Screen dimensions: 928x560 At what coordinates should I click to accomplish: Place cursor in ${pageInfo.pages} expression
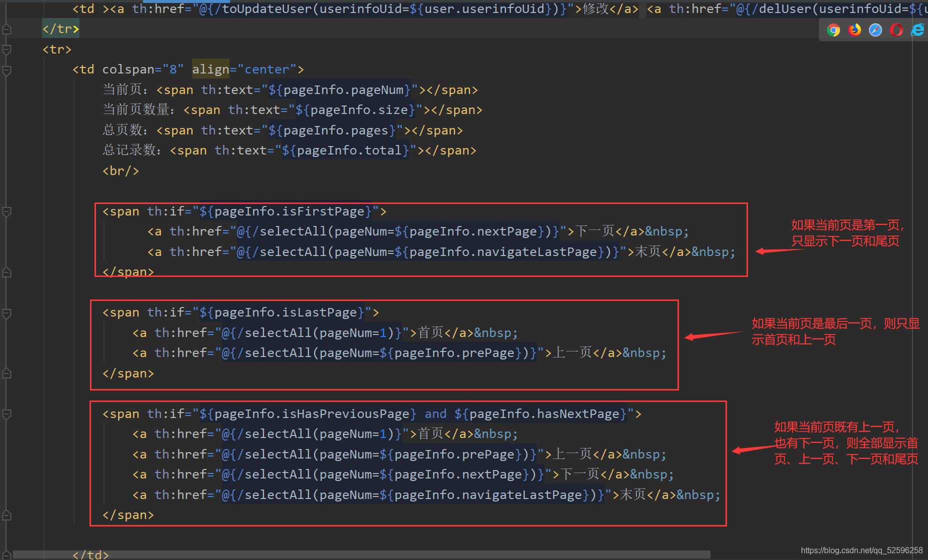(x=332, y=130)
